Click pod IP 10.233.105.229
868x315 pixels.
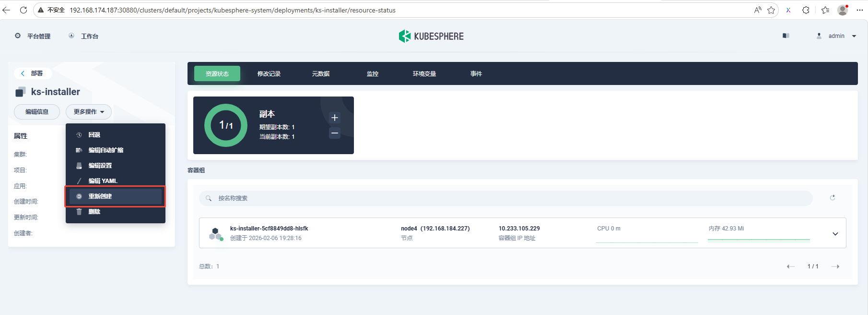pyautogui.click(x=519, y=229)
